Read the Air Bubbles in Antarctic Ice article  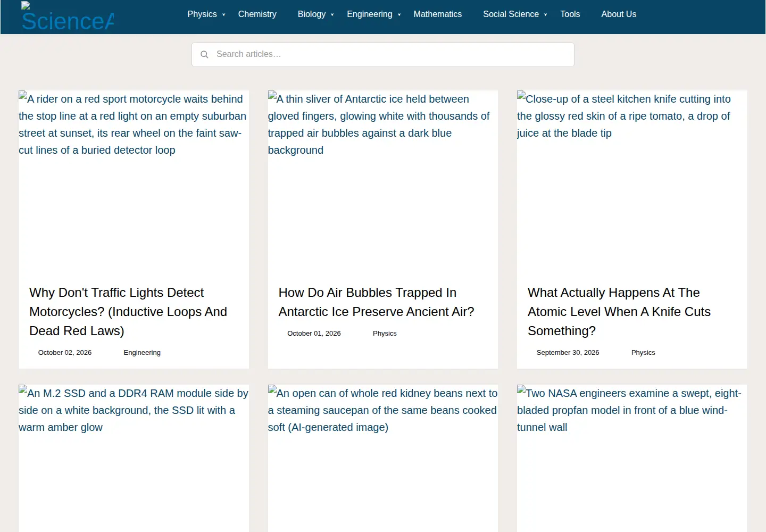[x=376, y=302]
